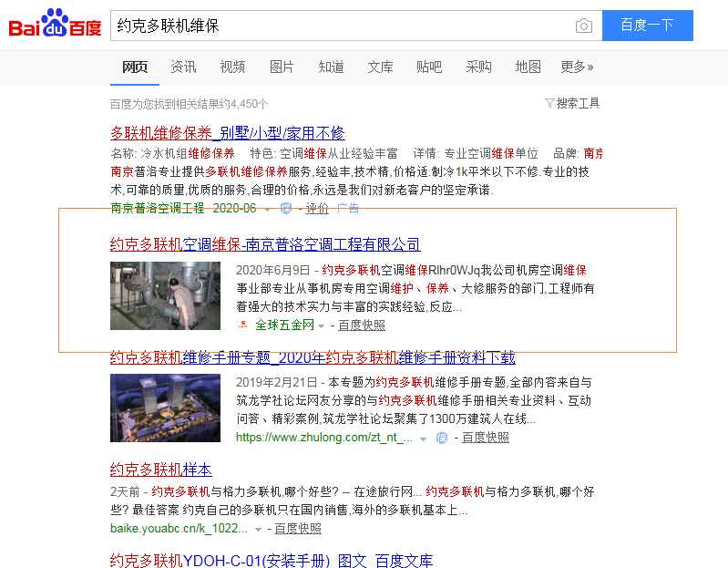Click the 广告 label
This screenshot has height=568, width=728.
pyautogui.click(x=348, y=208)
